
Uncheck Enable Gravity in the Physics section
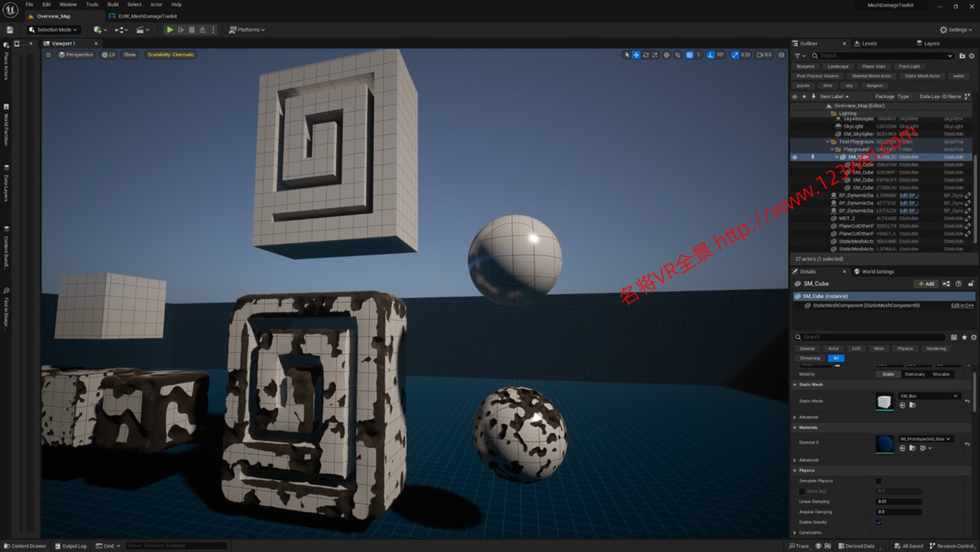point(878,523)
